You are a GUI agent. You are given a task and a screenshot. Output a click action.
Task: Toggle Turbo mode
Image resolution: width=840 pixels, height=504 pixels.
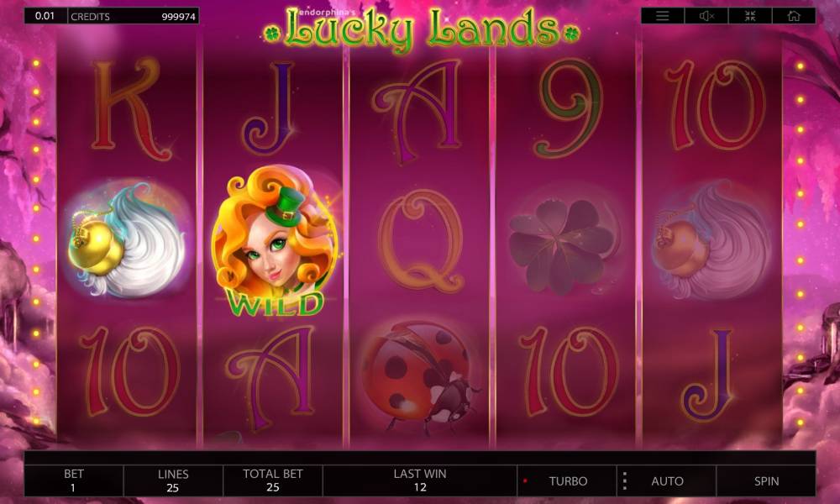click(x=567, y=481)
